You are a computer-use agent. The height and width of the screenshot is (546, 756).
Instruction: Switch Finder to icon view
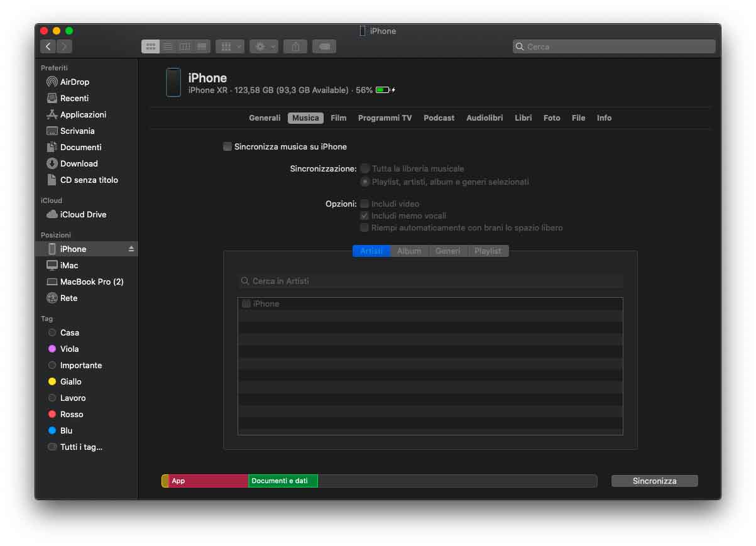coord(150,46)
